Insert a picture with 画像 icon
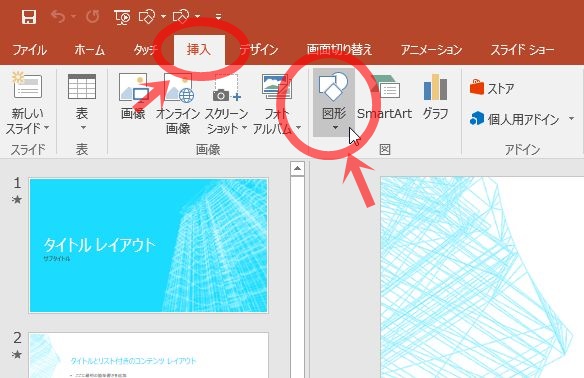This screenshot has width=584, height=378. 133,88
